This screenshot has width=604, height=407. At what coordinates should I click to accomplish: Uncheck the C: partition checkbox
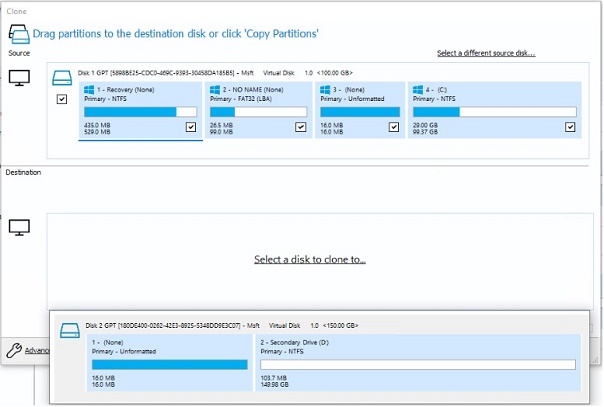click(569, 128)
